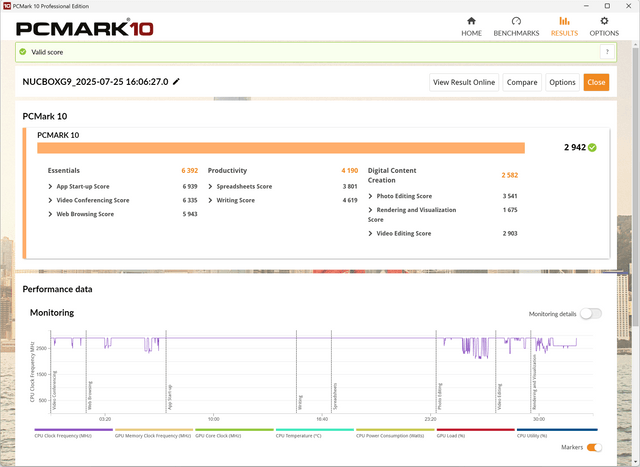Click the Video Editing chart marker
Viewport: 640px width, 467px height.
click(500, 397)
